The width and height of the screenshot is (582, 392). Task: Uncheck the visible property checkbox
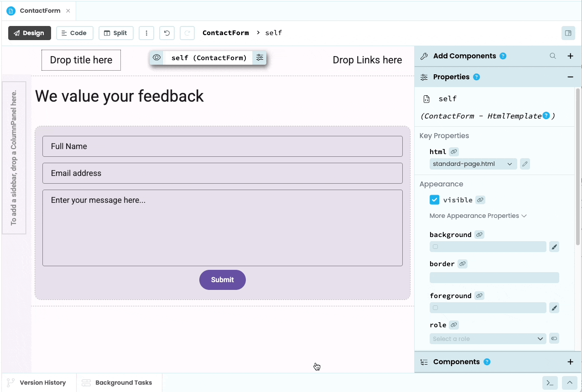coord(434,200)
